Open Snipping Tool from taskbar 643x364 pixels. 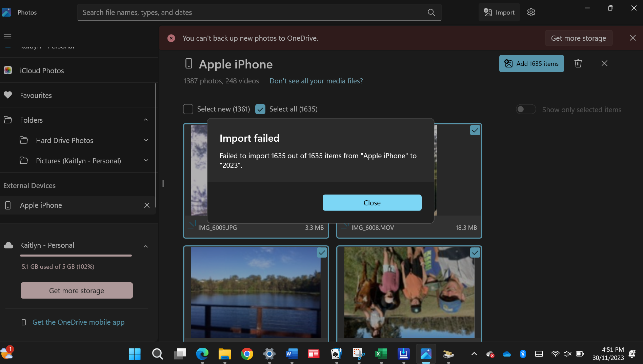[x=359, y=354]
